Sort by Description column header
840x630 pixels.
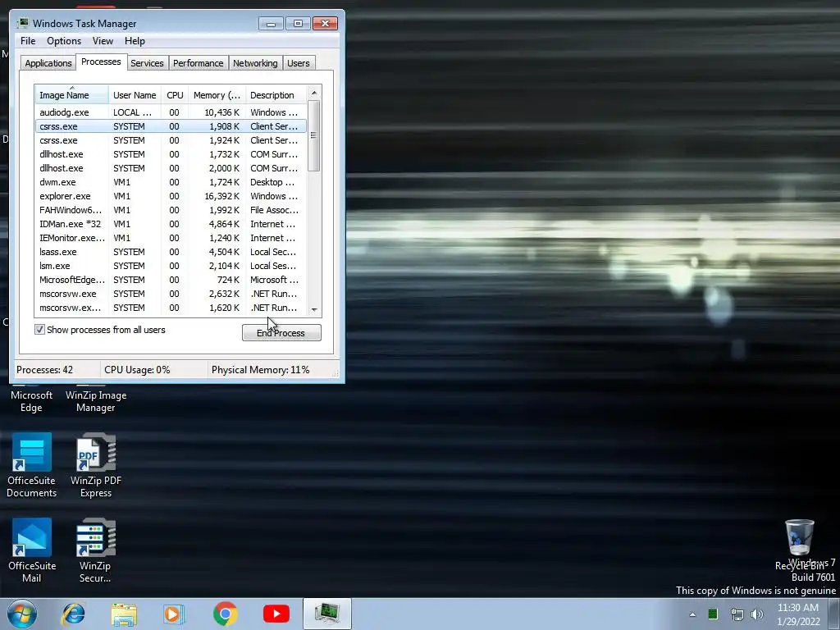click(276, 95)
